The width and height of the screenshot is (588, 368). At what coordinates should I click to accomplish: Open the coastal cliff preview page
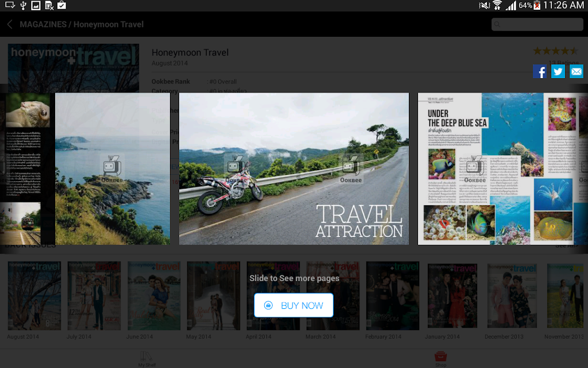pos(113,168)
